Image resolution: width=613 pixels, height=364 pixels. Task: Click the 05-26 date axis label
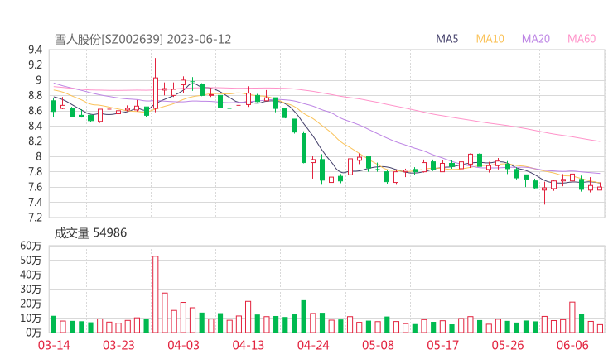(508, 345)
